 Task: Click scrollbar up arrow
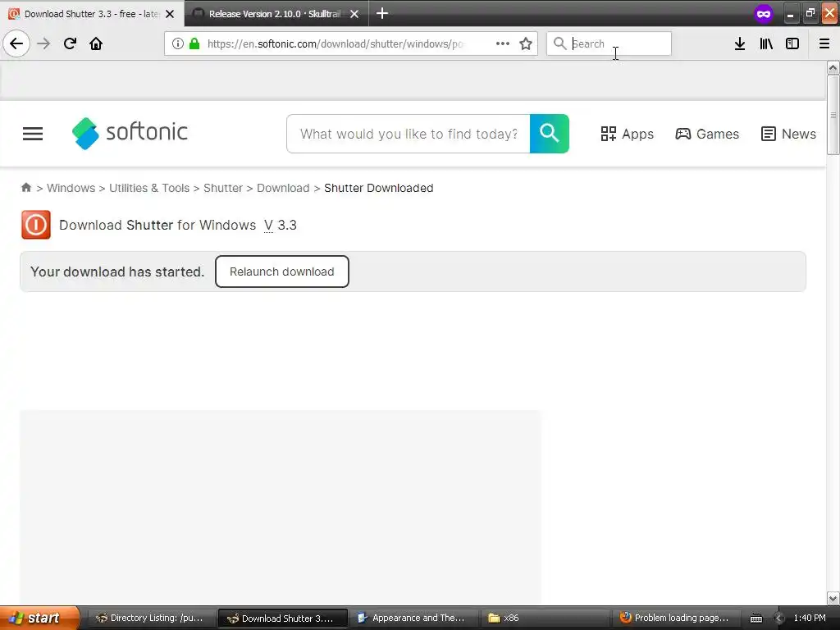tap(833, 67)
